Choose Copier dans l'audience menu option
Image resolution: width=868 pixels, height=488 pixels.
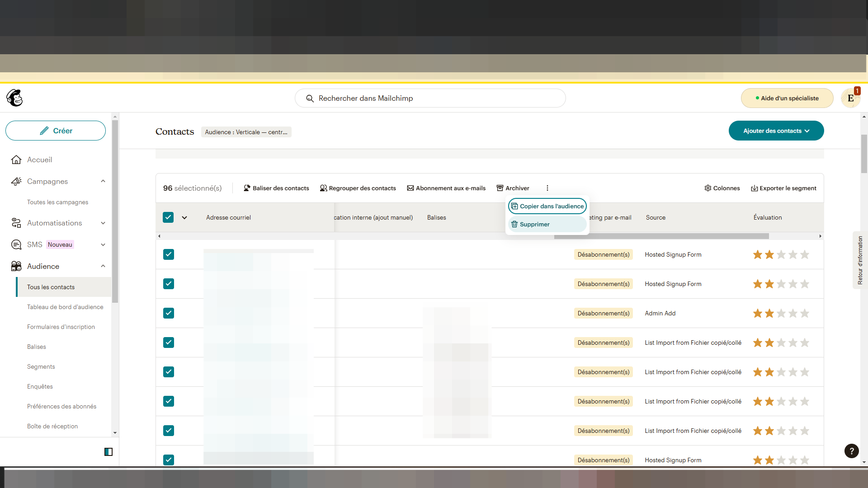coord(547,206)
